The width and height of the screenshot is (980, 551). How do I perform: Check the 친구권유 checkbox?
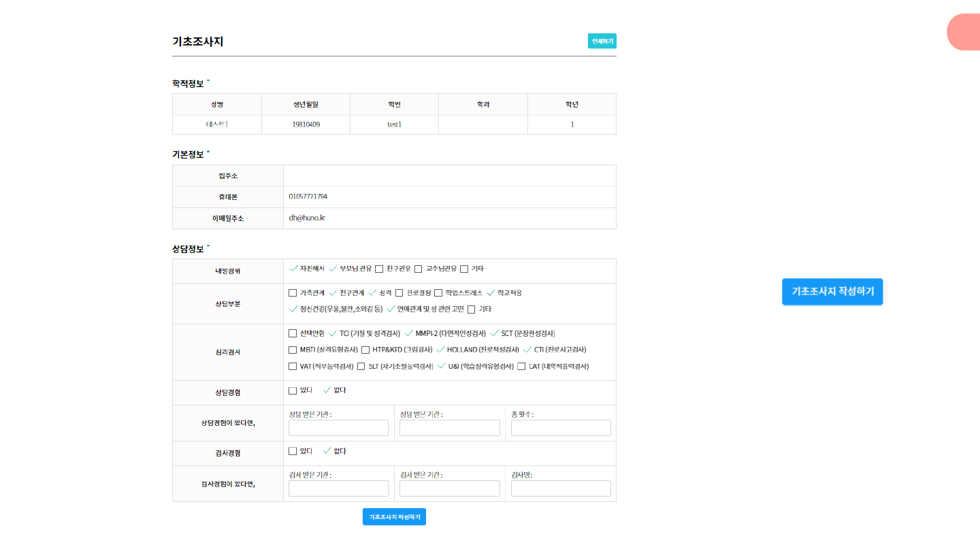[x=379, y=269]
